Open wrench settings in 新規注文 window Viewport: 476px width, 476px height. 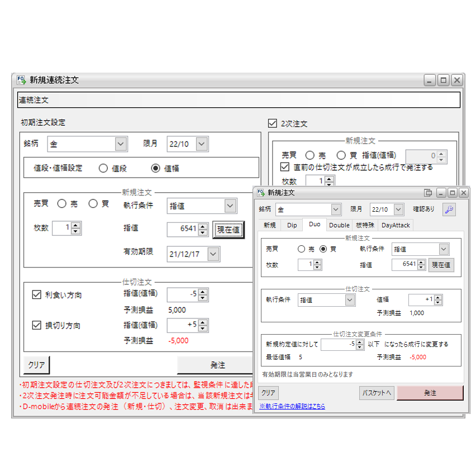click(449, 210)
